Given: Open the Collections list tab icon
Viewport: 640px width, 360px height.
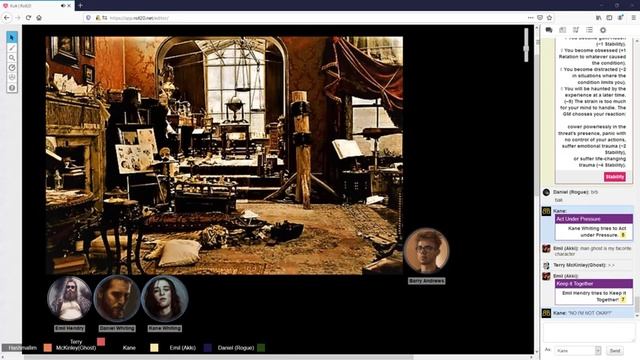Looking at the screenshot, I should [x=589, y=30].
